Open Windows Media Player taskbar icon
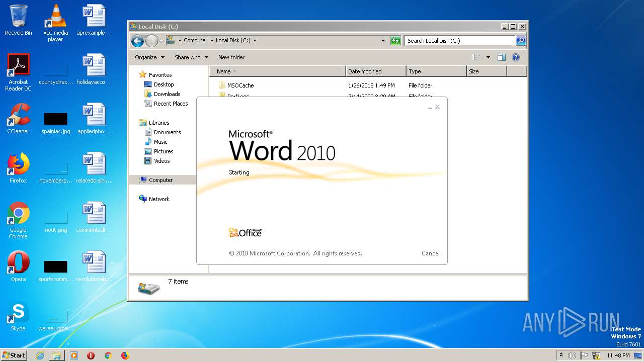Viewport: 644px width, 362px height. pos(74,355)
